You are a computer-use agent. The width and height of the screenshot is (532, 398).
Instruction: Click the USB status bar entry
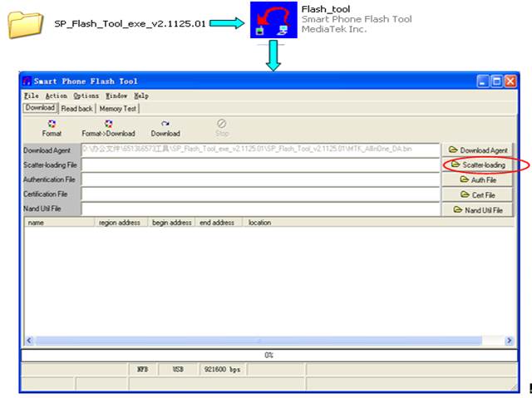(x=178, y=369)
